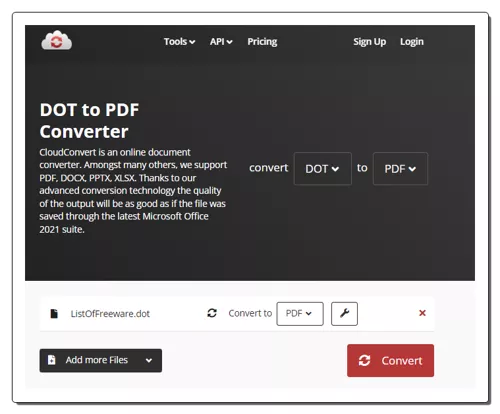The image size is (500, 414).
Task: Open conversion options wrench button
Action: tap(344, 314)
